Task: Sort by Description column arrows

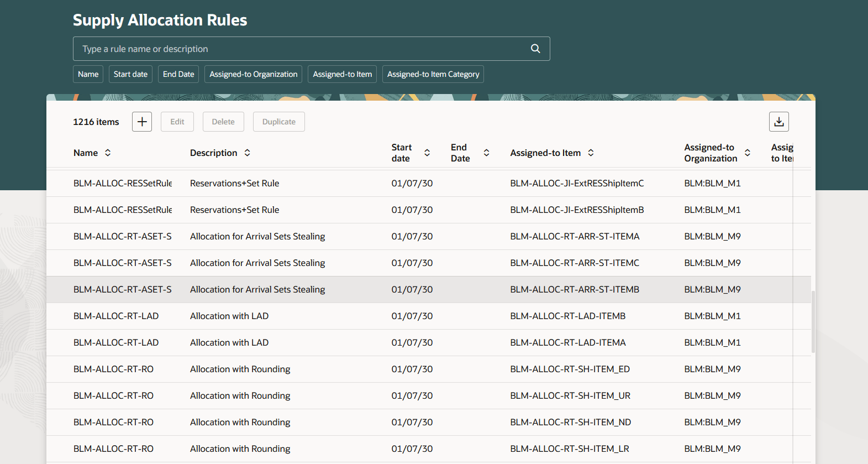Action: (x=248, y=153)
